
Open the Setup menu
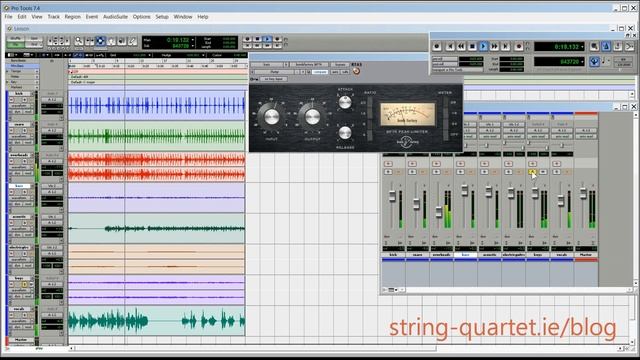click(x=162, y=17)
